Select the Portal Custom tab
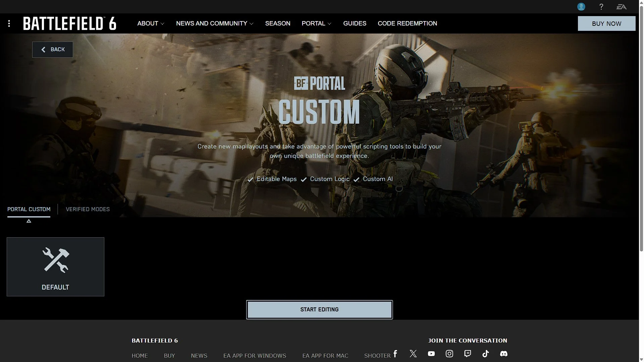This screenshot has width=644, height=362. (x=29, y=209)
